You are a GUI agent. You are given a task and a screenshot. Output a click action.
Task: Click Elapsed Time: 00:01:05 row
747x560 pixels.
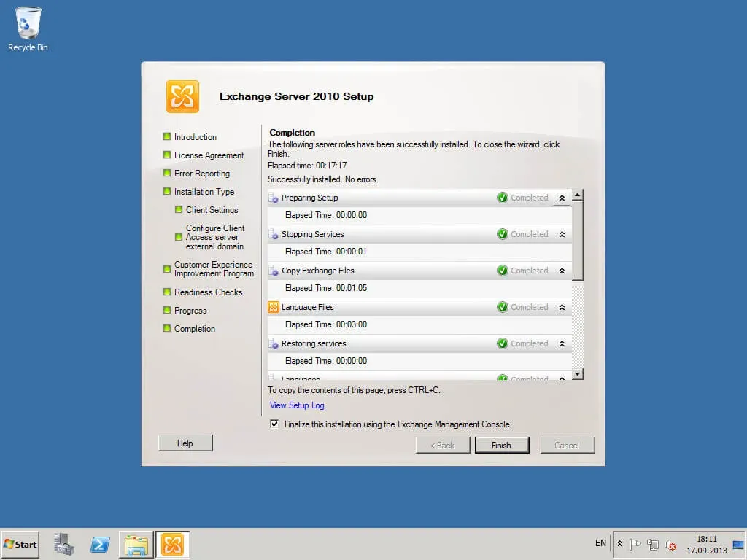point(419,288)
